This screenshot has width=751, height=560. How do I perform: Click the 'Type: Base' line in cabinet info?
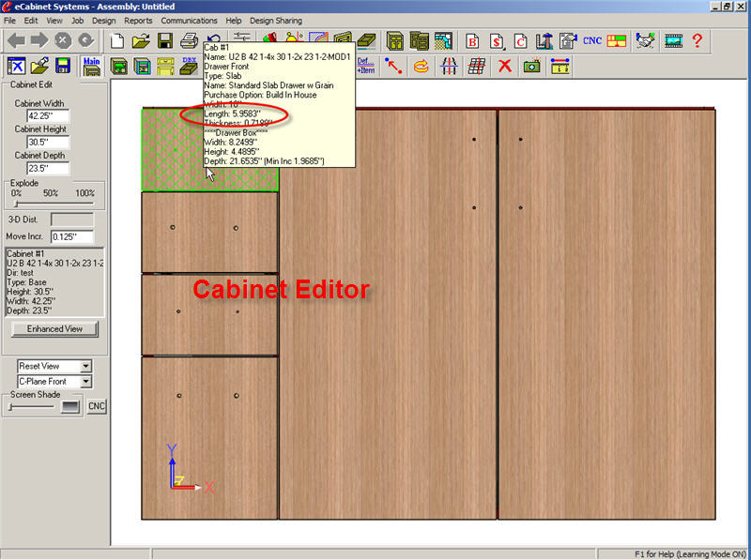coord(27,282)
